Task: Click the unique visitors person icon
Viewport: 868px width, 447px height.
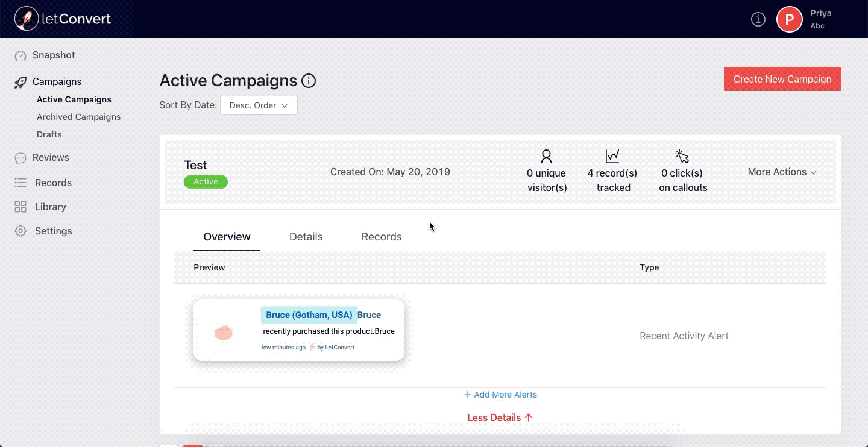Action: pyautogui.click(x=546, y=157)
